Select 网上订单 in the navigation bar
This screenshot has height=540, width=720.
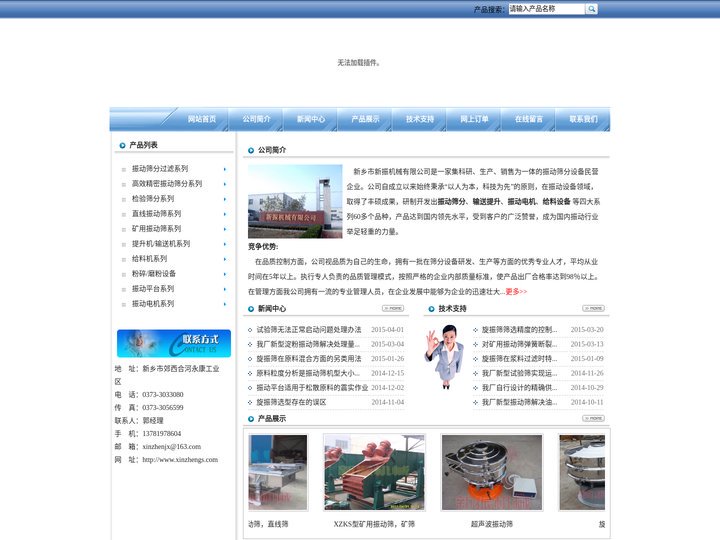click(x=474, y=119)
